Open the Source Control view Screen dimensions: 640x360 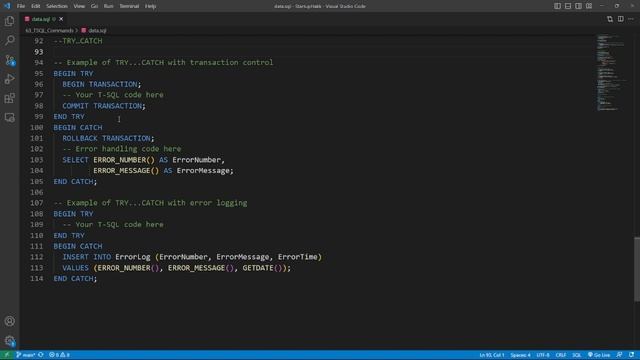click(9, 60)
